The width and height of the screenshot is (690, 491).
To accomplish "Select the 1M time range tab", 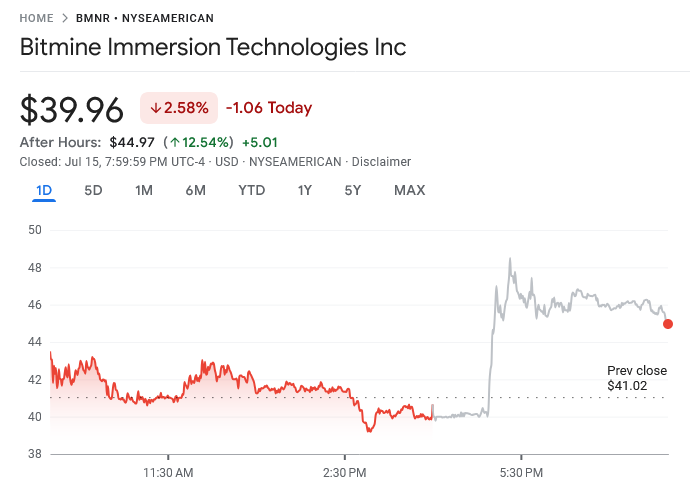I will tap(144, 190).
